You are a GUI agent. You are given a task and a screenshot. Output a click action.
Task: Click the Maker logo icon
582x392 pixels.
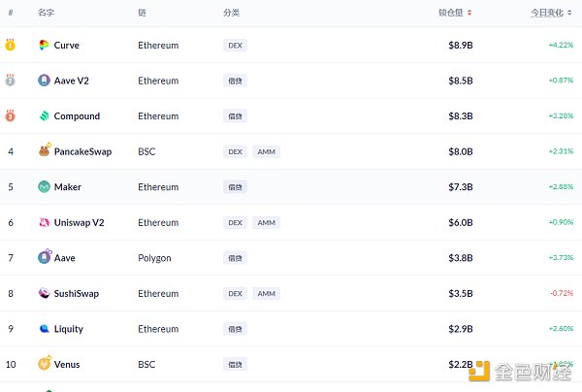coord(45,187)
